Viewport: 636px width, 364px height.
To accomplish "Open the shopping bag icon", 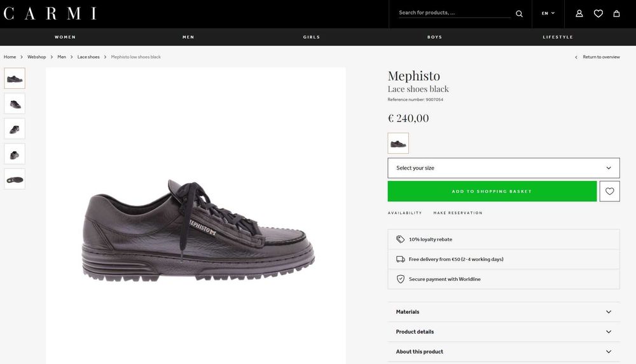I will 616,13.
